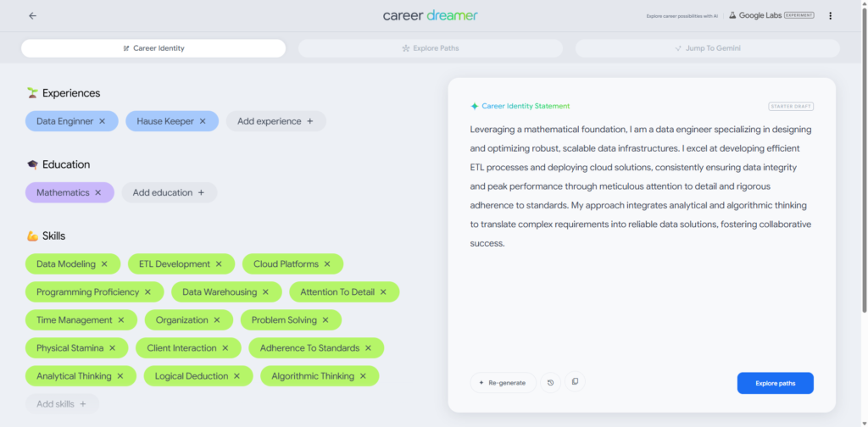Click the Google Labs flask icon
Image resolution: width=868 pixels, height=427 pixels.
(732, 15)
